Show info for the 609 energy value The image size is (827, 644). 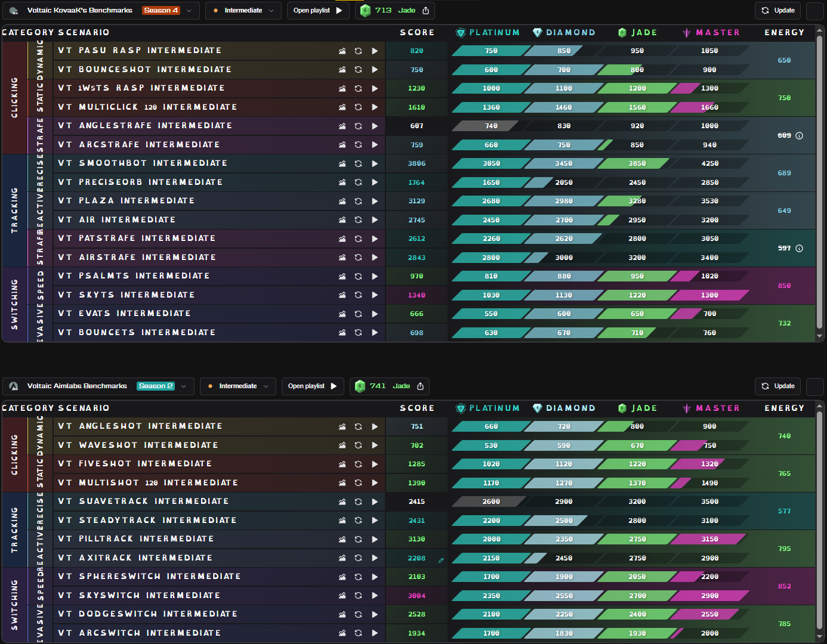tap(800, 136)
